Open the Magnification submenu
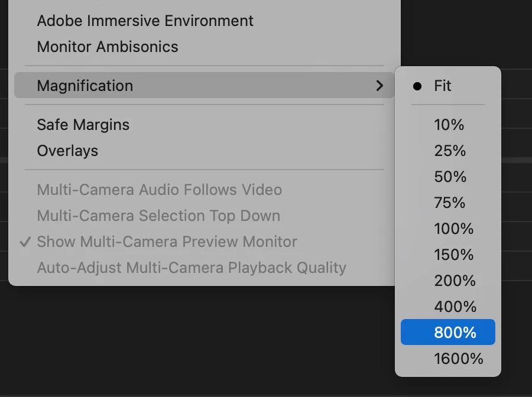Image resolution: width=532 pixels, height=397 pixels. 85,86
